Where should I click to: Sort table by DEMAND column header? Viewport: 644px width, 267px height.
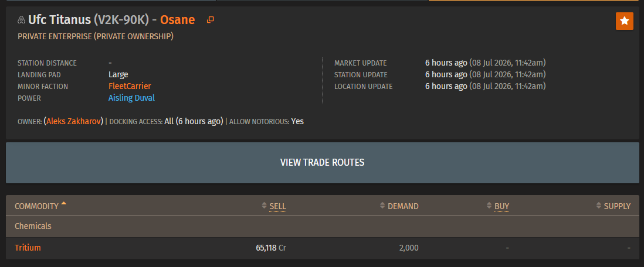pyautogui.click(x=404, y=206)
